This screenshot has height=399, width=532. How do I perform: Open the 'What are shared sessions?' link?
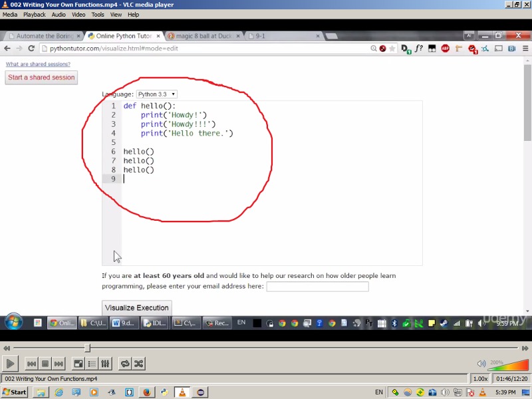(38, 65)
